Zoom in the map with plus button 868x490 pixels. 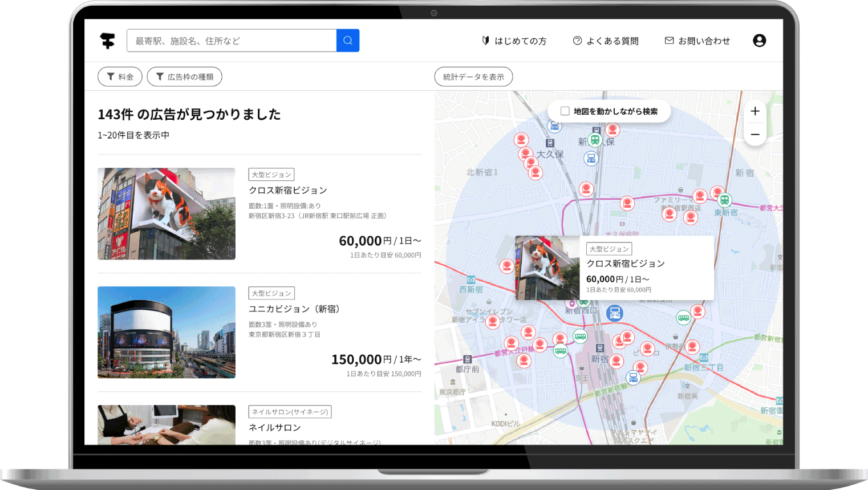(x=755, y=111)
